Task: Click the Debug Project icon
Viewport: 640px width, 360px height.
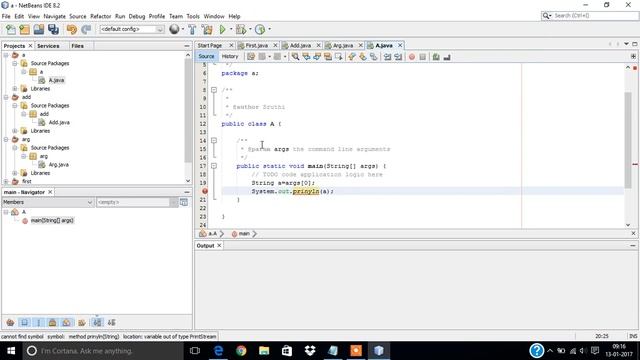Action: [x=241, y=29]
